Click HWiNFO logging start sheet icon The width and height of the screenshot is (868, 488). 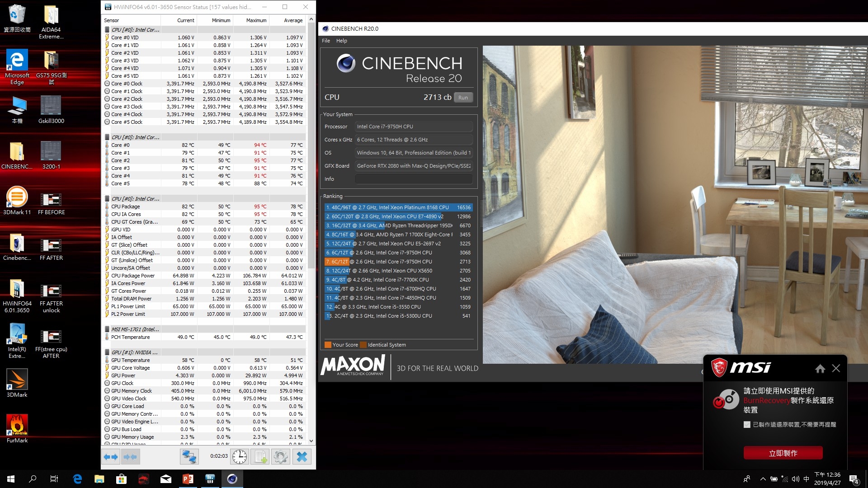coord(260,457)
